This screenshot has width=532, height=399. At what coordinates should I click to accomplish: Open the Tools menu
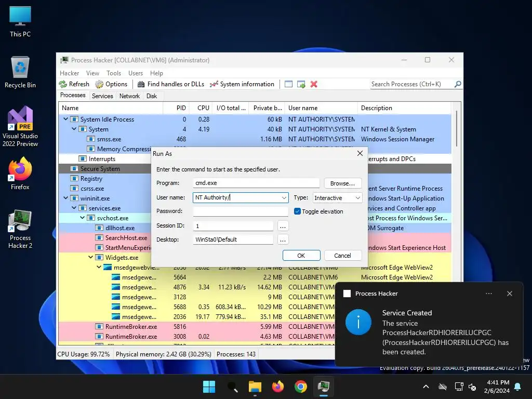coord(114,73)
